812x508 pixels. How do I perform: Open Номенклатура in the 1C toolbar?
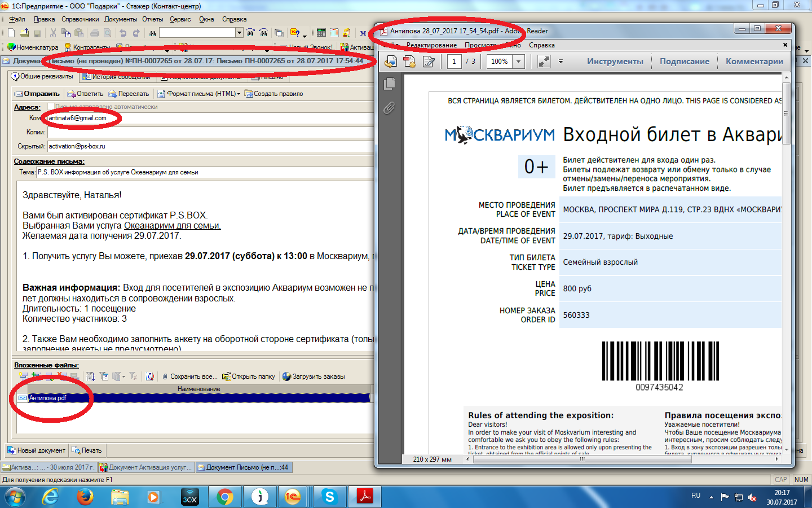pyautogui.click(x=33, y=47)
